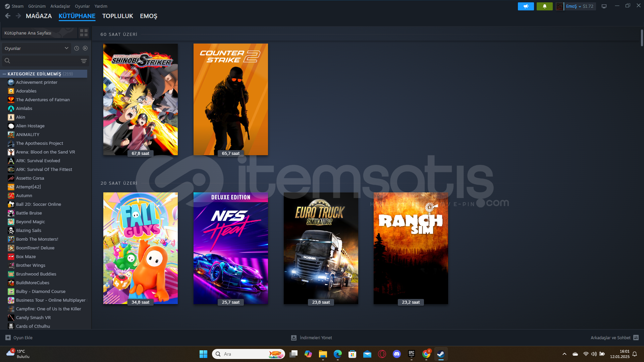Open the Oyunlar menu in menu bar

tap(82, 6)
